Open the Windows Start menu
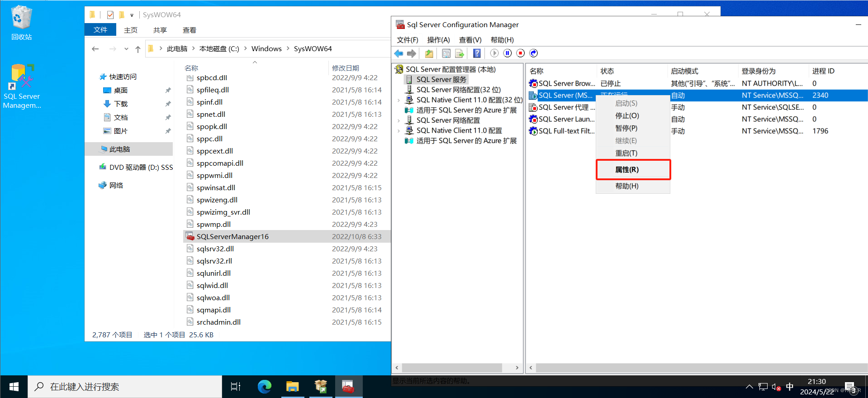The height and width of the screenshot is (398, 868). tap(14, 387)
